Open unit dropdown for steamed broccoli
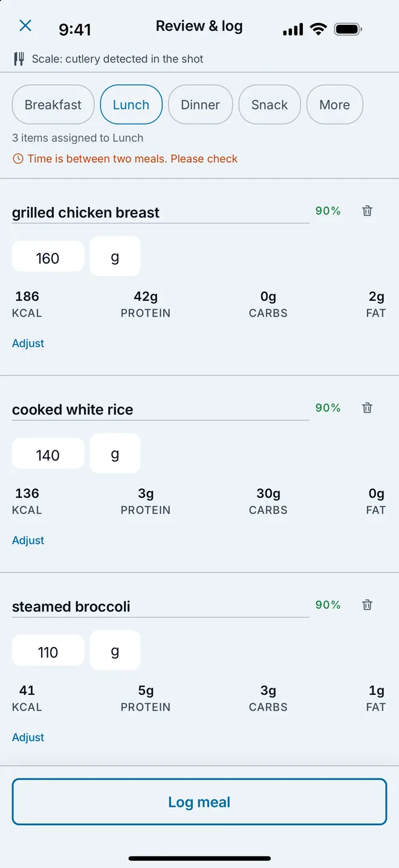The width and height of the screenshot is (399, 868). pyautogui.click(x=115, y=650)
